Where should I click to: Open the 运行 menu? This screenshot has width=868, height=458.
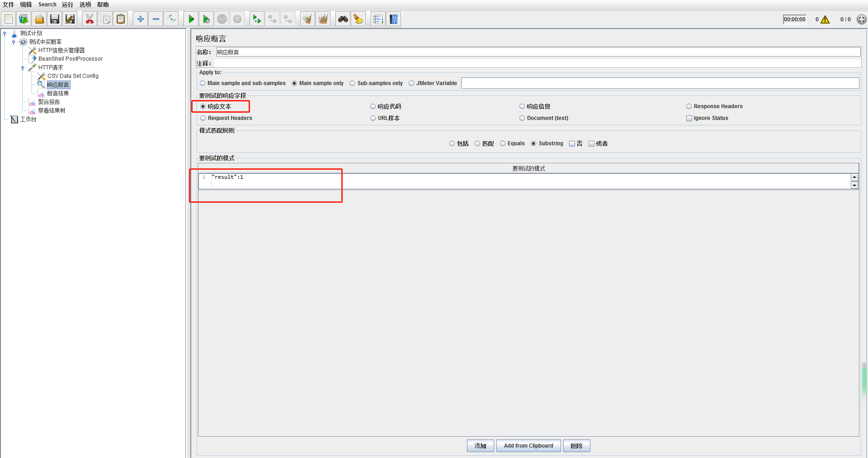coord(67,5)
